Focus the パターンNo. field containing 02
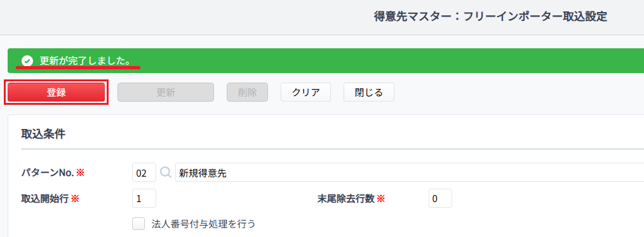644x237 pixels. [144, 173]
